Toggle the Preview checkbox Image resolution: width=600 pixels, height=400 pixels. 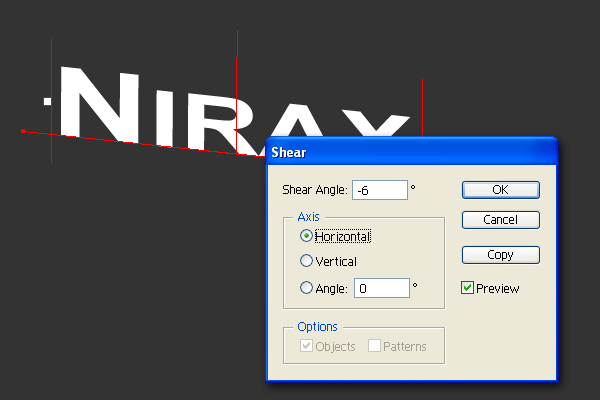467,288
